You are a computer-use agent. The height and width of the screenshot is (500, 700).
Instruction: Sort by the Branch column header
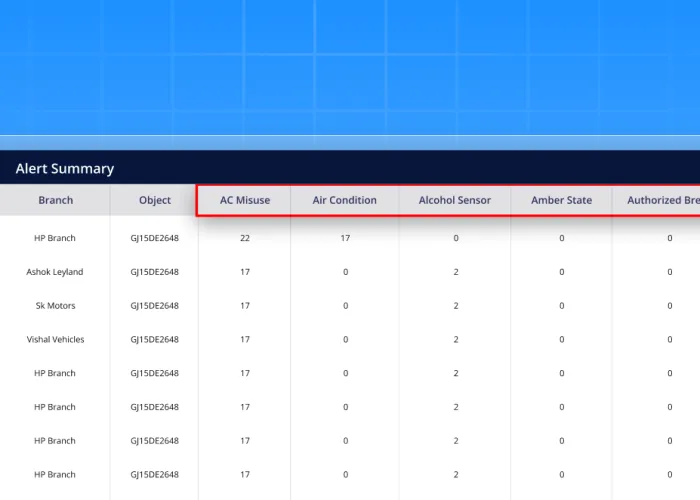point(55,200)
